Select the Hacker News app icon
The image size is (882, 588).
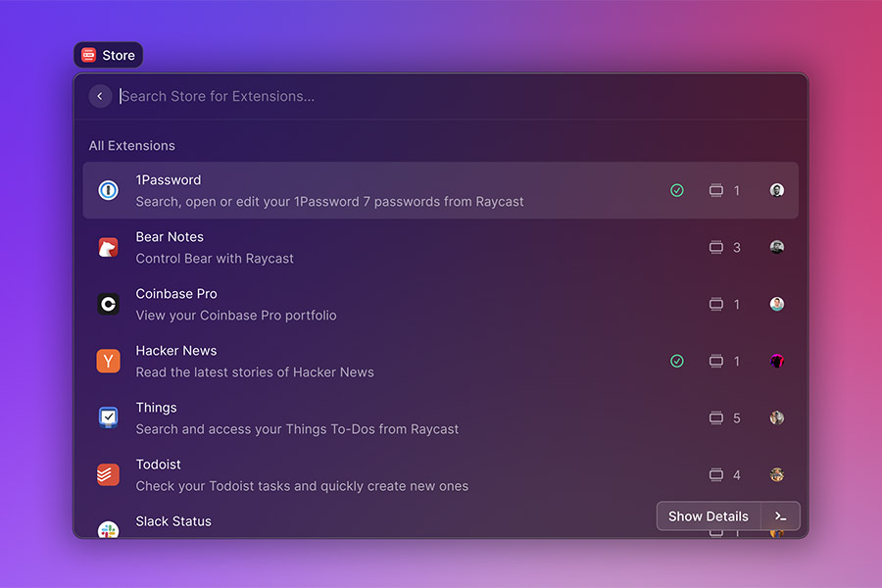point(108,361)
